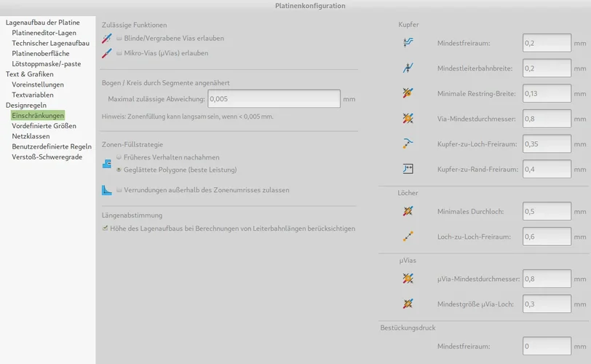The image size is (591, 364).
Task: Open Lagenaufbau der Platine section
Action: click(x=43, y=23)
